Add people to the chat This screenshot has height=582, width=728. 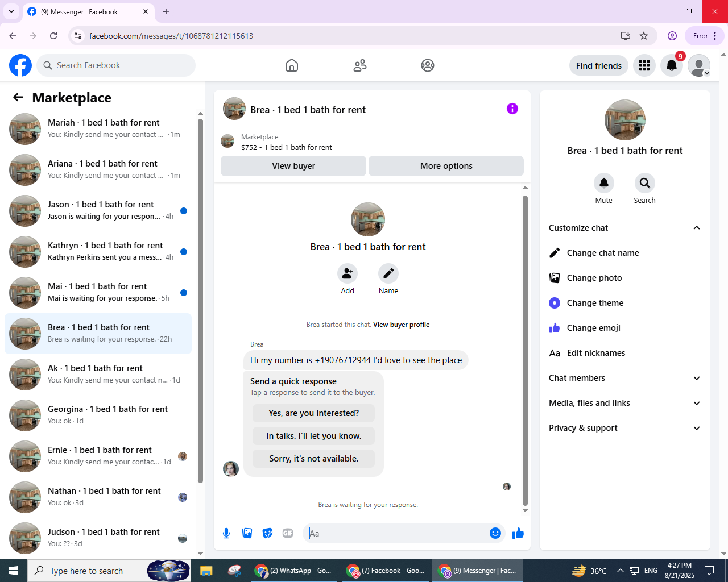348,273
